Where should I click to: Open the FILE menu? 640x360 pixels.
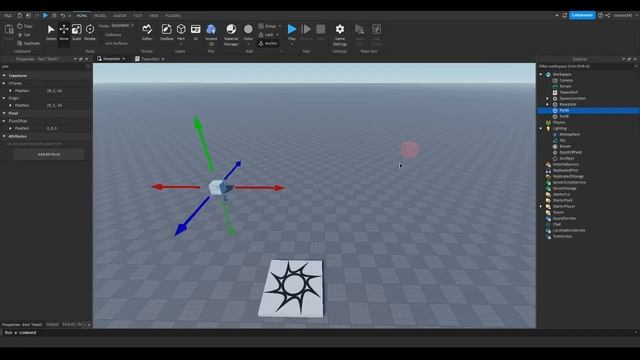8,16
